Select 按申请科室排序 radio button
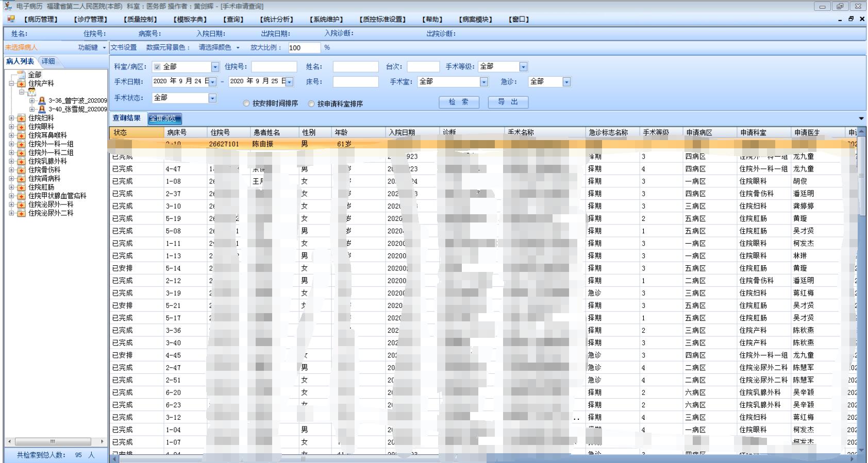 coord(311,104)
